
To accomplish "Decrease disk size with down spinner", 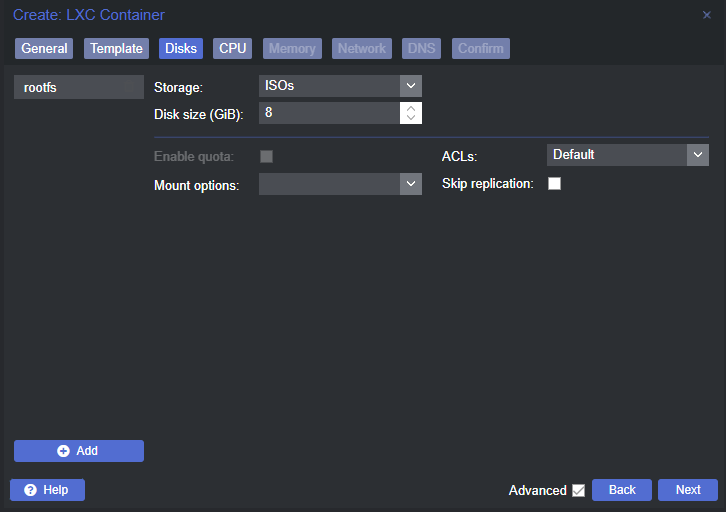I will (x=411, y=118).
